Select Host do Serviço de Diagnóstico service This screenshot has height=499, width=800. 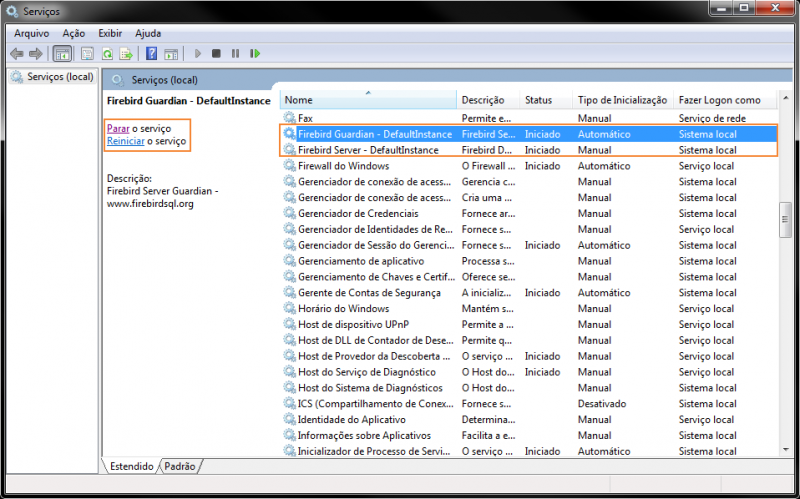pos(529,371)
